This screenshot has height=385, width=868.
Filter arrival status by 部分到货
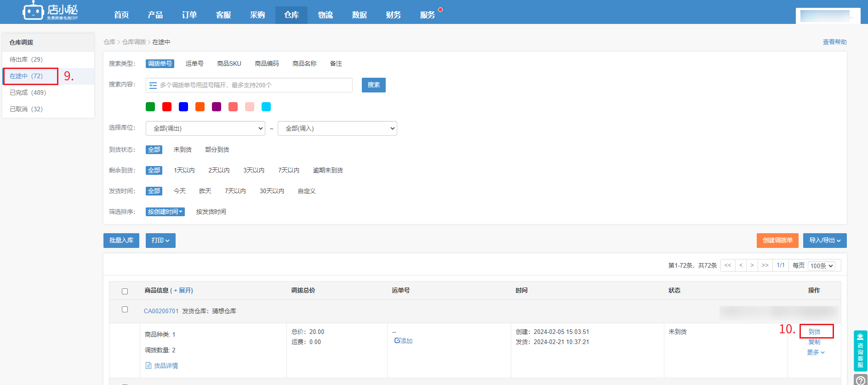(217, 149)
